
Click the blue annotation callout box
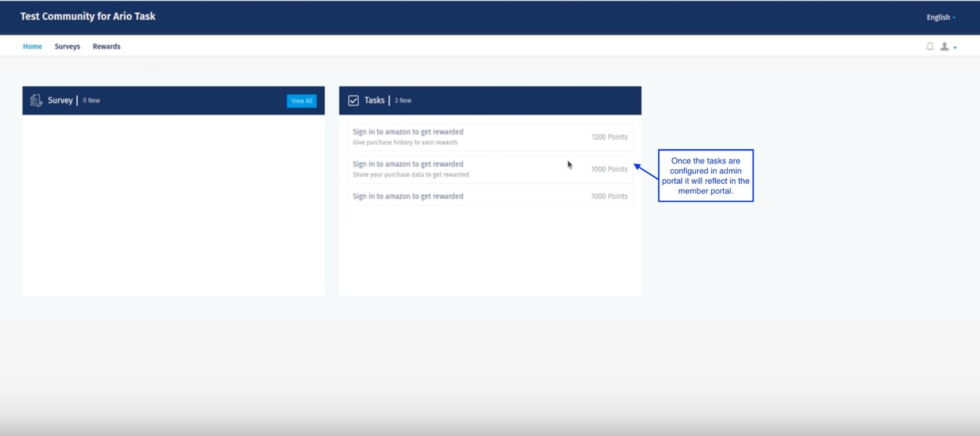click(706, 175)
